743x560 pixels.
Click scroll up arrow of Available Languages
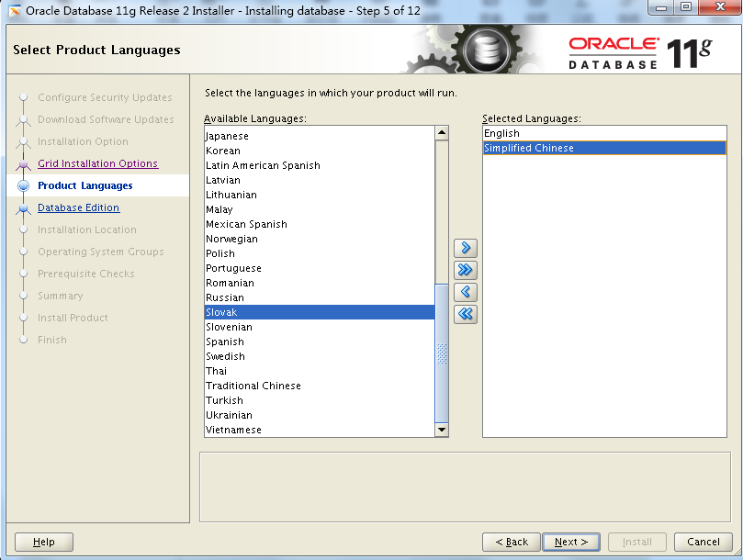tap(442, 133)
